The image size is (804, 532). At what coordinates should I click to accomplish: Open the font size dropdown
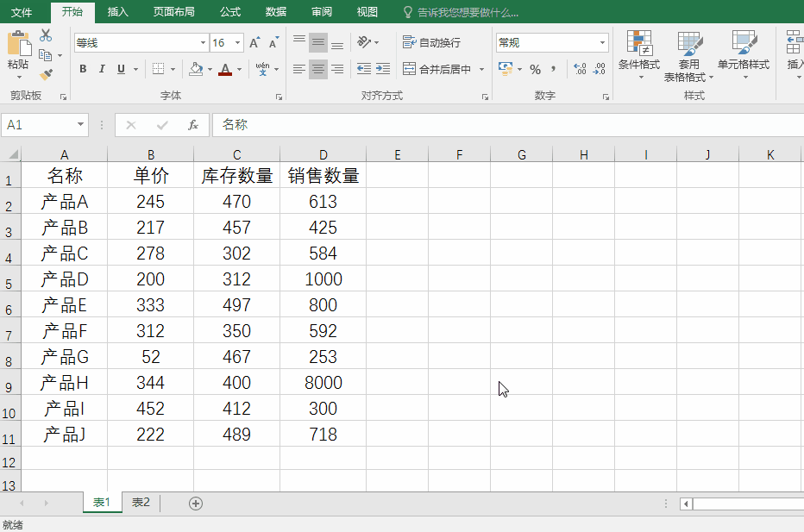tap(238, 42)
